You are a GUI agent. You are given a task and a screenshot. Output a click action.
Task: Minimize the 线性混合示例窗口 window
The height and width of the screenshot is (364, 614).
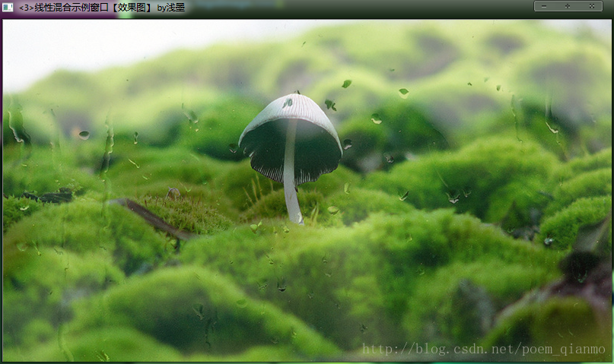coord(544,6)
